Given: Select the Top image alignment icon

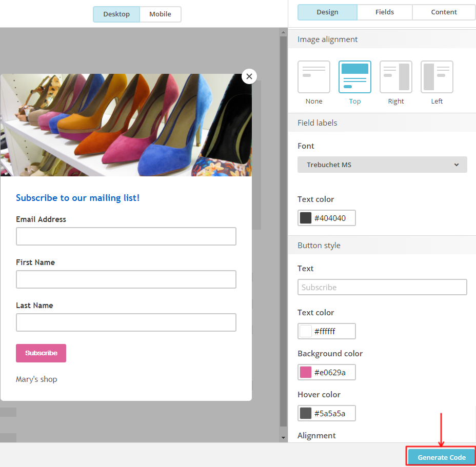Looking at the screenshot, I should (x=355, y=77).
